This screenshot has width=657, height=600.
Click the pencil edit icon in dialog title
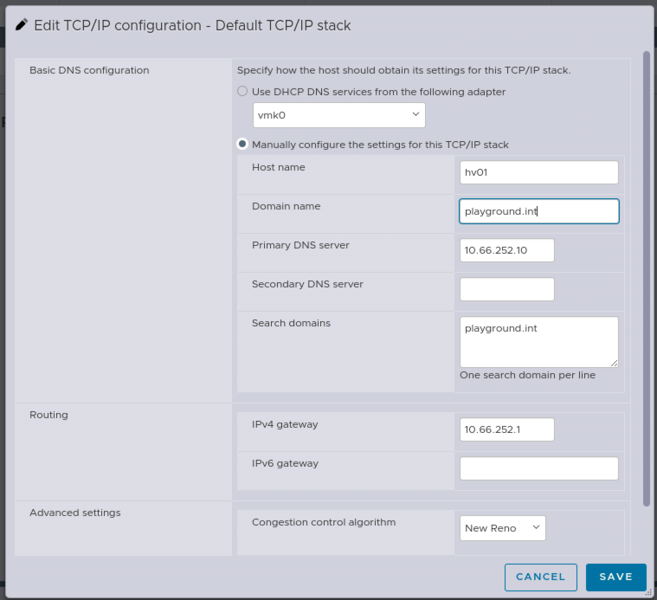pyautogui.click(x=21, y=25)
